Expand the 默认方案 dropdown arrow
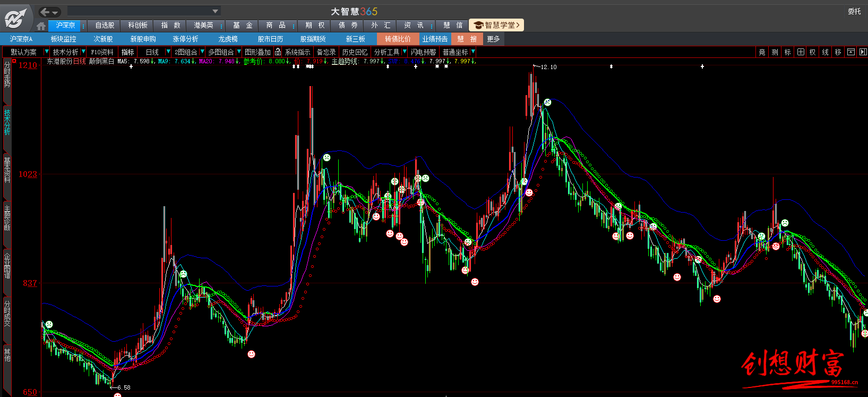 click(x=46, y=52)
